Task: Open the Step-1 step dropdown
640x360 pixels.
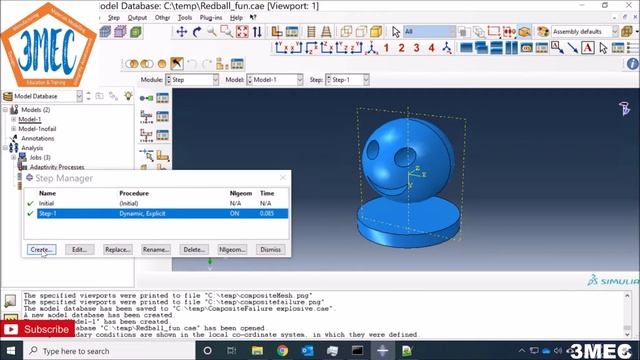Action: (347, 80)
